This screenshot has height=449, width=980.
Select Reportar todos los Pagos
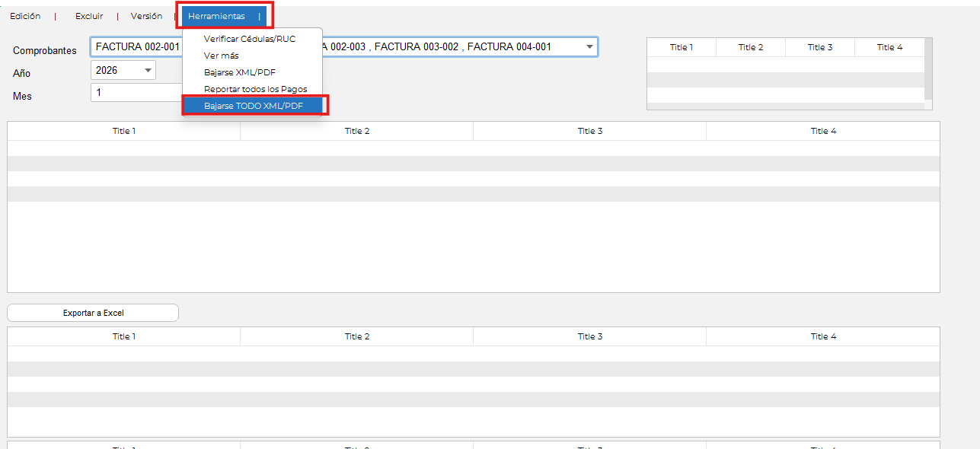(x=255, y=89)
